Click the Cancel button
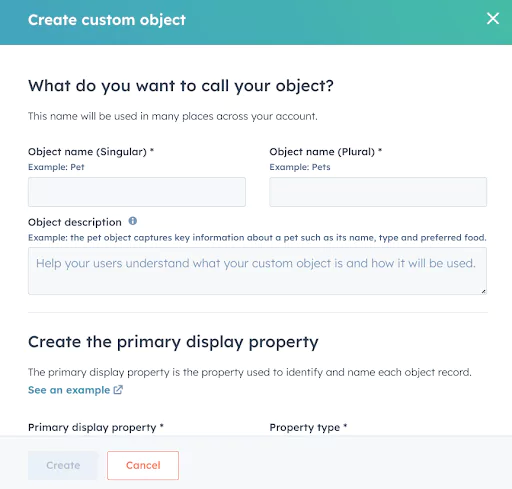 [x=143, y=465]
